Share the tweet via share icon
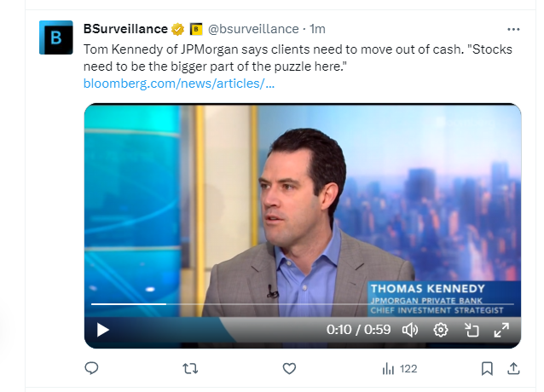This screenshot has width=544, height=392. click(x=513, y=368)
